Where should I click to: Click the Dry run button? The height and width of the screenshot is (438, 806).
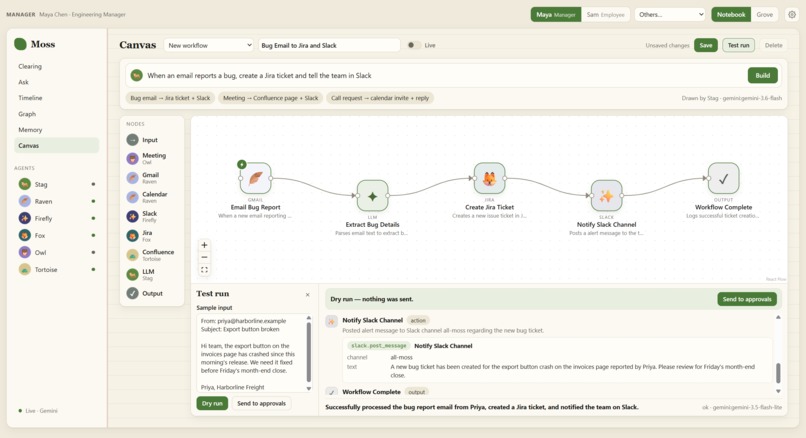212,404
